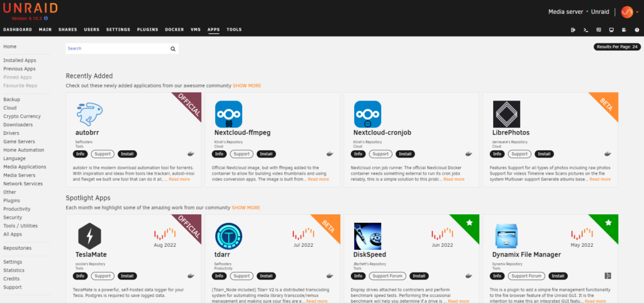Click the plugin icon on Dynamix File Manager card
The image size is (644, 304).
(608, 276)
